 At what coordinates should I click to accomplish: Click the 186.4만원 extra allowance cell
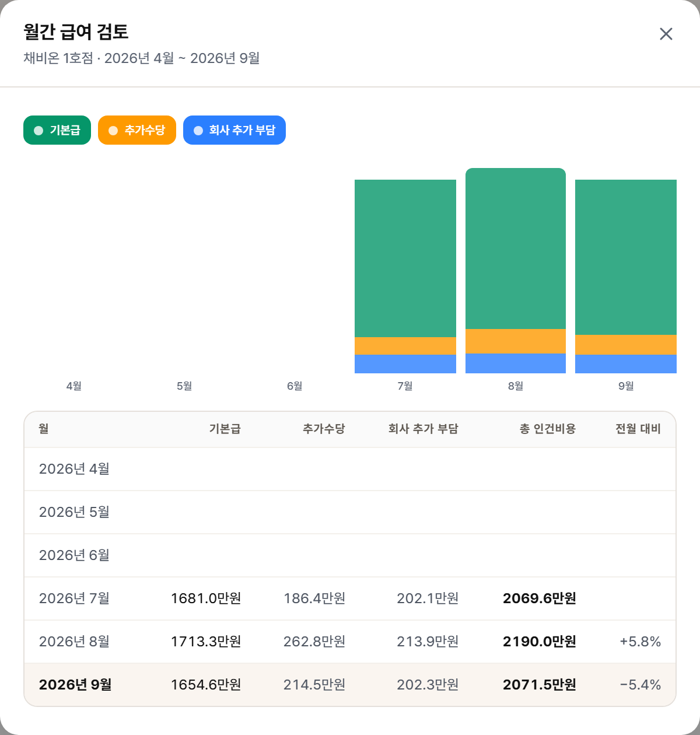click(x=314, y=598)
